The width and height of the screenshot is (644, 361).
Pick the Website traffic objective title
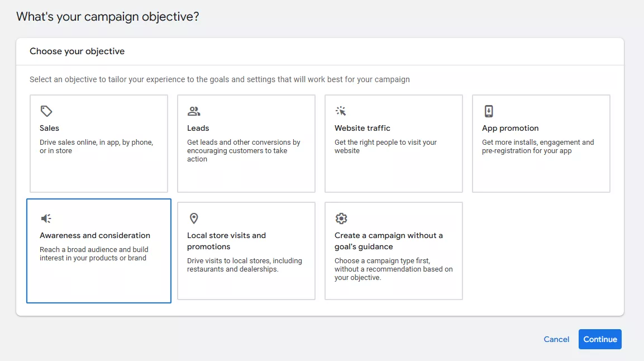362,128
